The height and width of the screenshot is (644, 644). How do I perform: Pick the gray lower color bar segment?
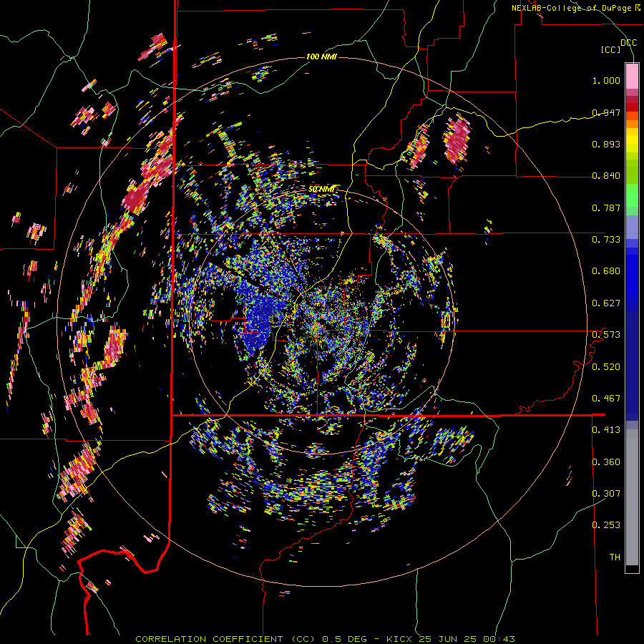click(632, 497)
